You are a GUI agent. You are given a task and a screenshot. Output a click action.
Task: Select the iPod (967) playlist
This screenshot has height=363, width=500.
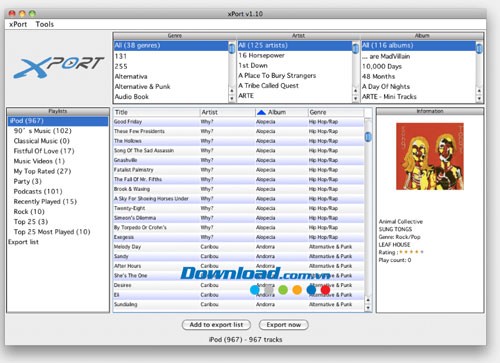[x=58, y=121]
